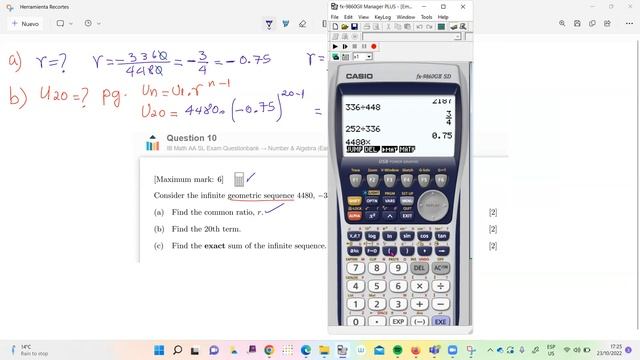Open the zoom factor x1 dropdown

369,57
